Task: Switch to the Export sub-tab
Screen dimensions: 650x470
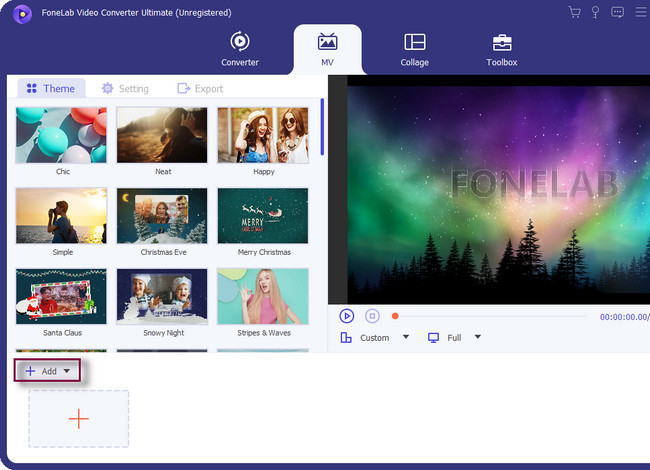Action: pyautogui.click(x=200, y=88)
